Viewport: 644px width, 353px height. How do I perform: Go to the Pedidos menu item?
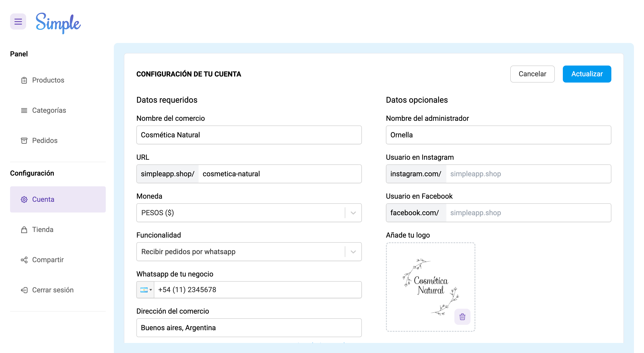pyautogui.click(x=45, y=141)
